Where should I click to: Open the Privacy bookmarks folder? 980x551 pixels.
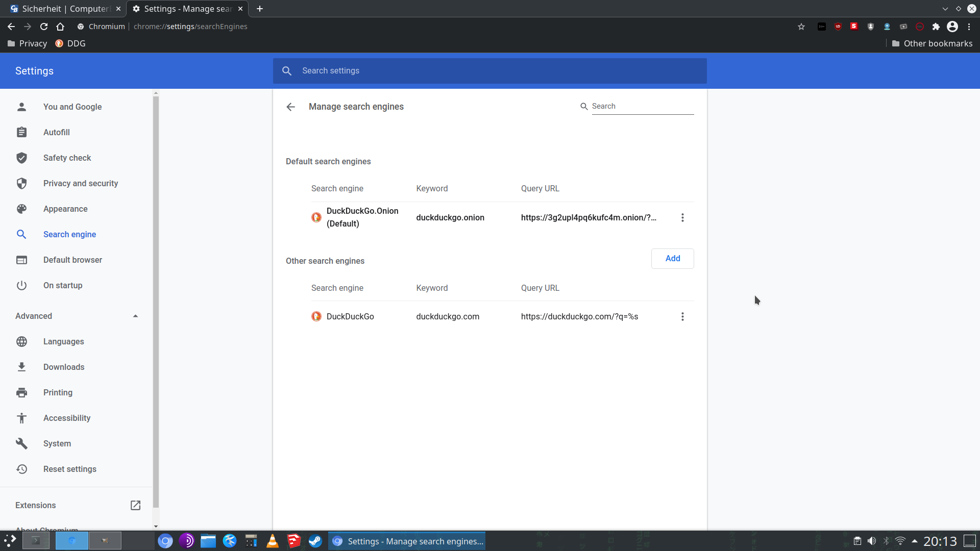tap(28, 43)
